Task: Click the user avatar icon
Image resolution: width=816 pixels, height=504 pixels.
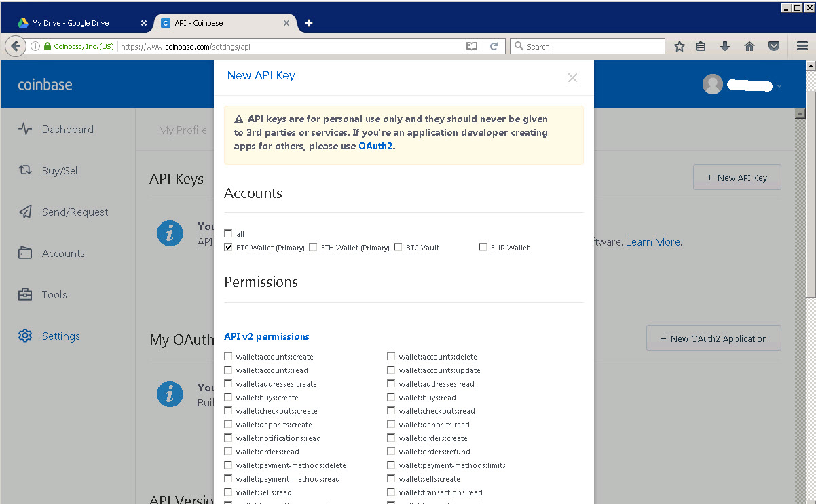Action: click(x=712, y=84)
